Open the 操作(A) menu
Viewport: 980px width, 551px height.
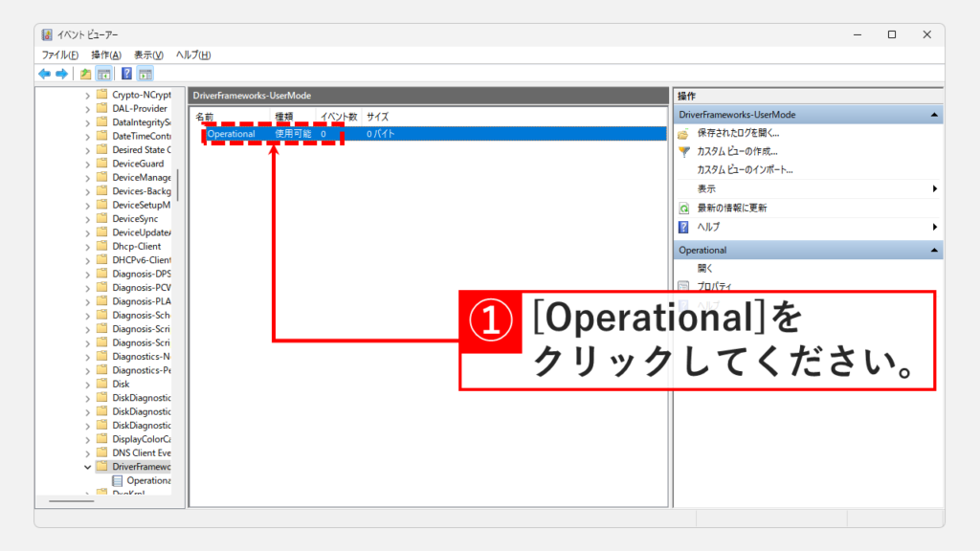tap(106, 55)
